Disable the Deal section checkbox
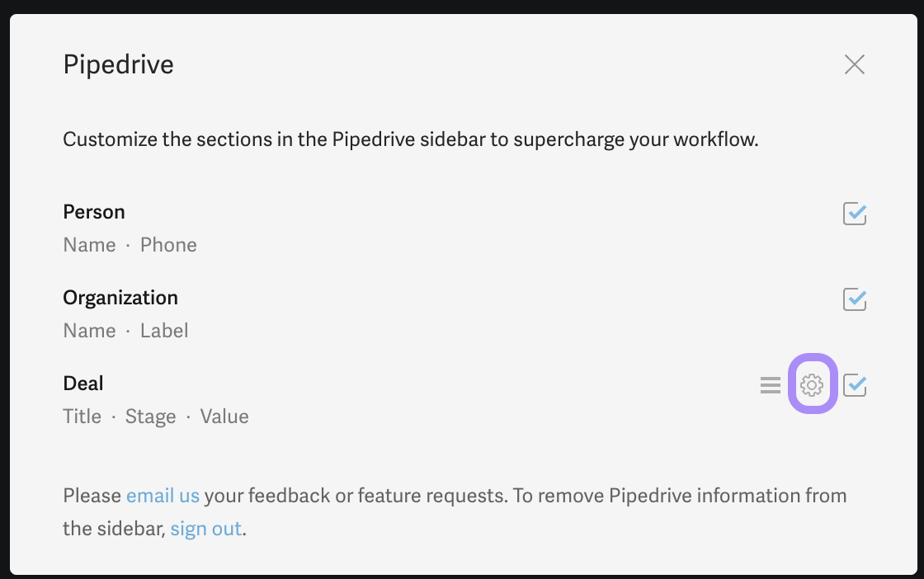The image size is (924, 579). pyautogui.click(x=854, y=385)
